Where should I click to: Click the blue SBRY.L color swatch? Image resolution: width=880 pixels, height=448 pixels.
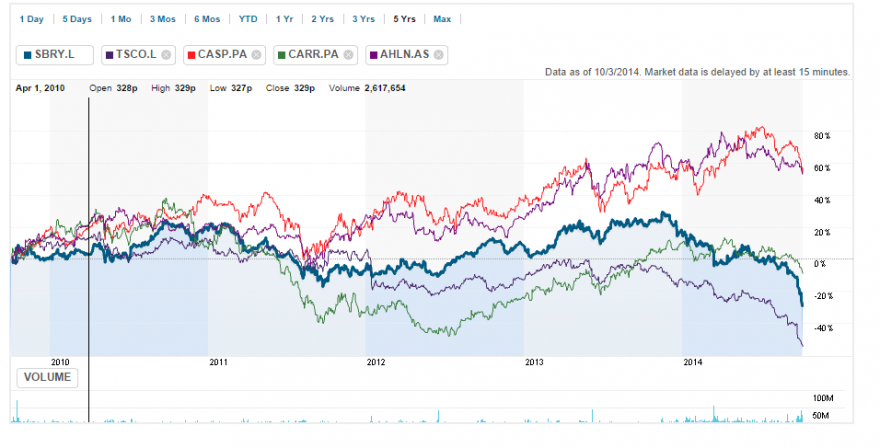[28, 55]
